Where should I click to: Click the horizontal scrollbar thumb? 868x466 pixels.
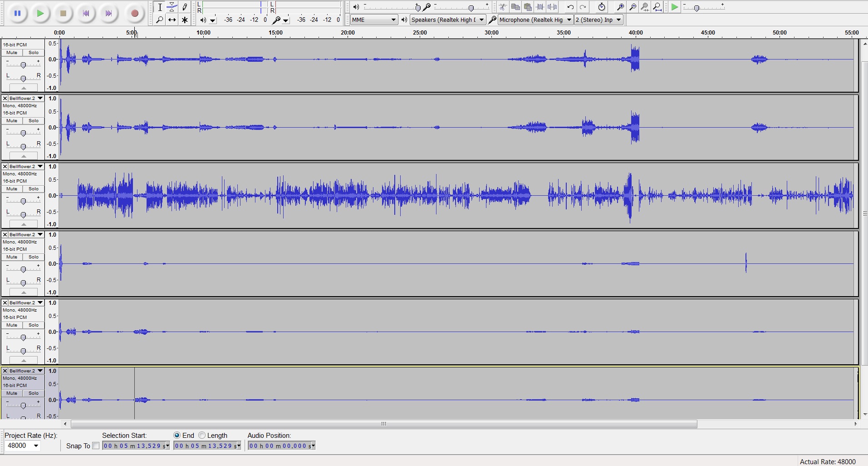(x=384, y=424)
